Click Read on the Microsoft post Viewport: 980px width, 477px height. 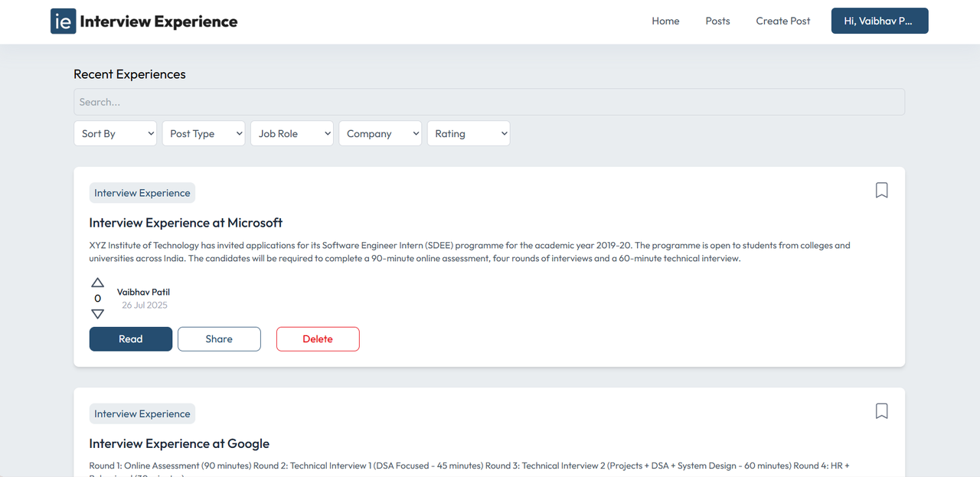[131, 339]
